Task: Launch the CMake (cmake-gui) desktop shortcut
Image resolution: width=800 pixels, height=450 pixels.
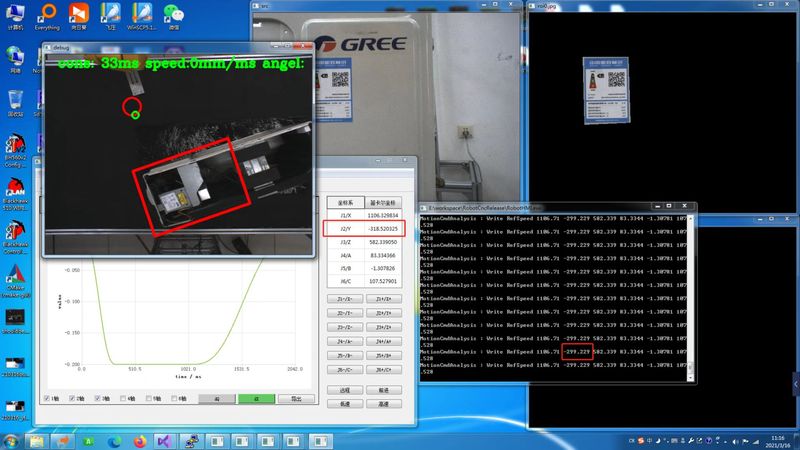Action: 15,281
